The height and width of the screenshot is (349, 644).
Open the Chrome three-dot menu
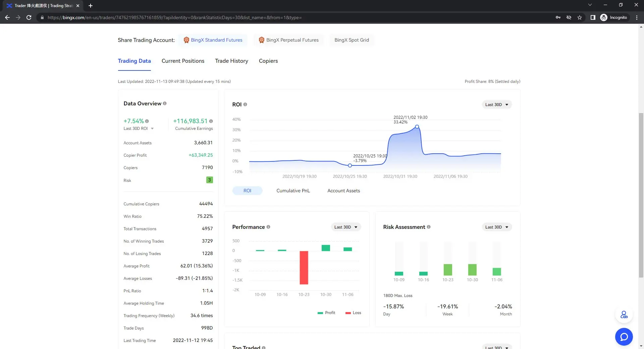click(637, 17)
